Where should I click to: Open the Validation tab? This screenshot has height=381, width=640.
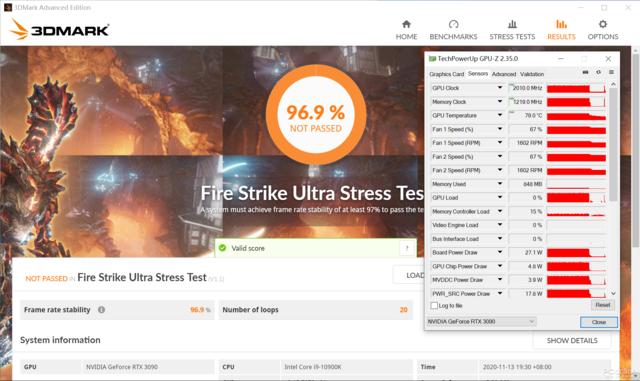532,74
